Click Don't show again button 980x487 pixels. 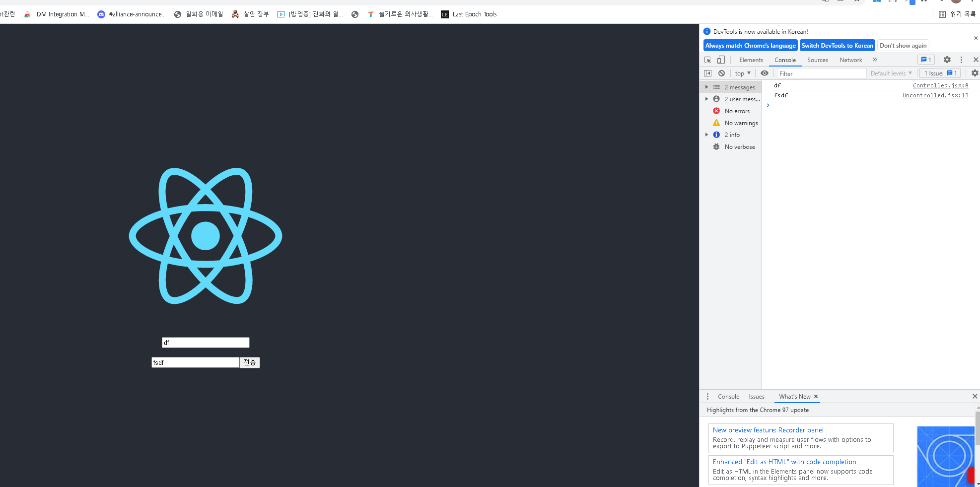tap(903, 46)
